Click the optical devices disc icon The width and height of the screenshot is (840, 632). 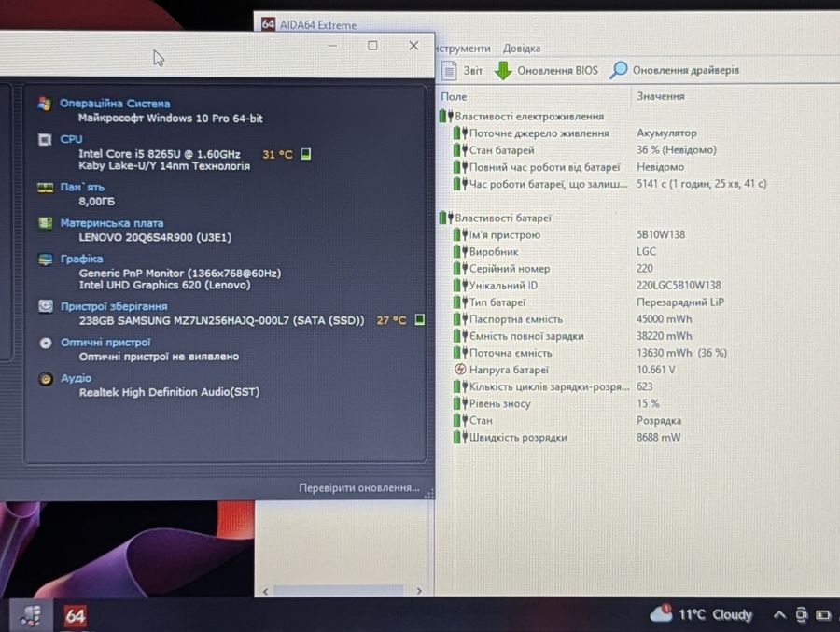(46, 343)
